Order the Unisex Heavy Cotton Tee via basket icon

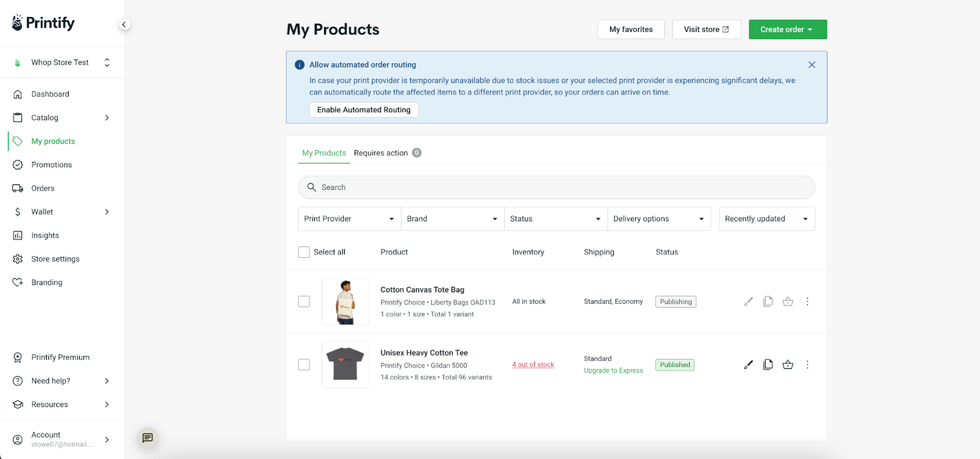tap(788, 365)
